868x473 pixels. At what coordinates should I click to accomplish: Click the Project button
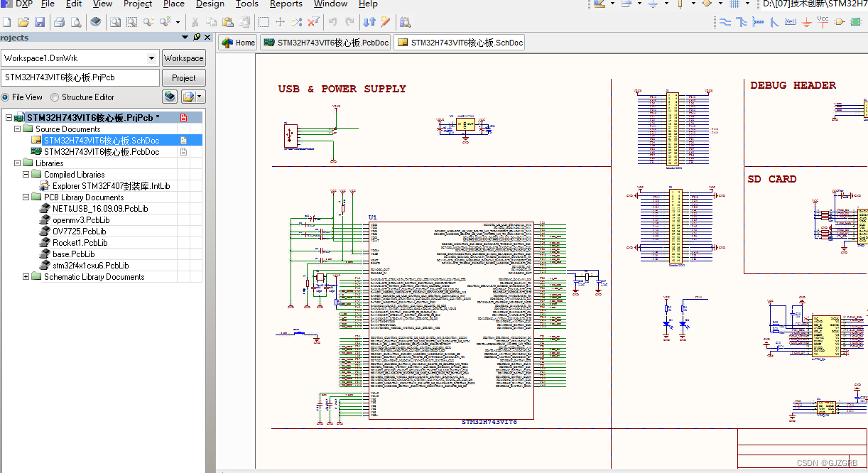[183, 77]
